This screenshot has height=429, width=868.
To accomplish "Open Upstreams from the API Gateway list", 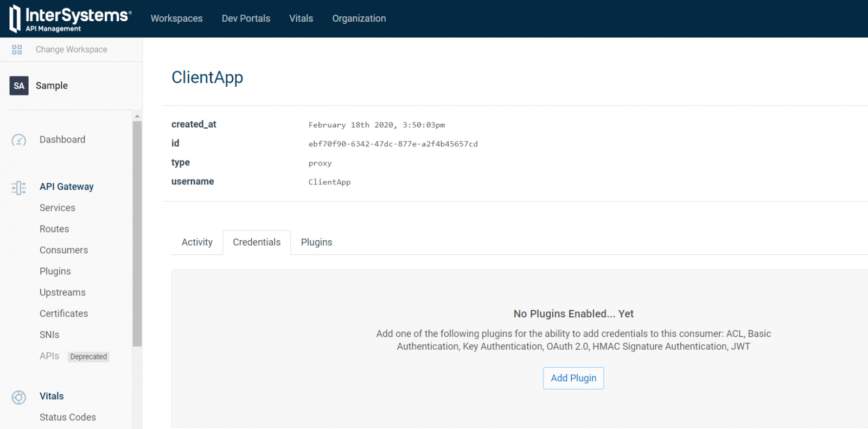I will pyautogui.click(x=62, y=292).
